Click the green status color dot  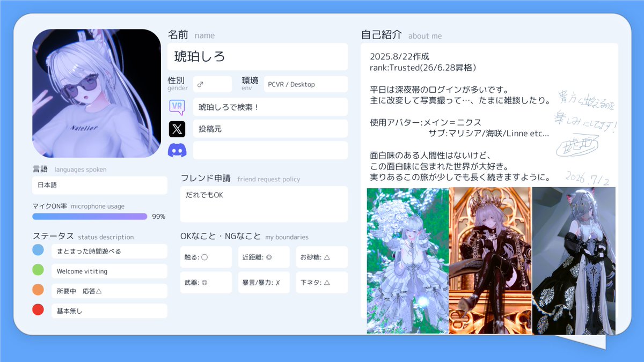[38, 270]
